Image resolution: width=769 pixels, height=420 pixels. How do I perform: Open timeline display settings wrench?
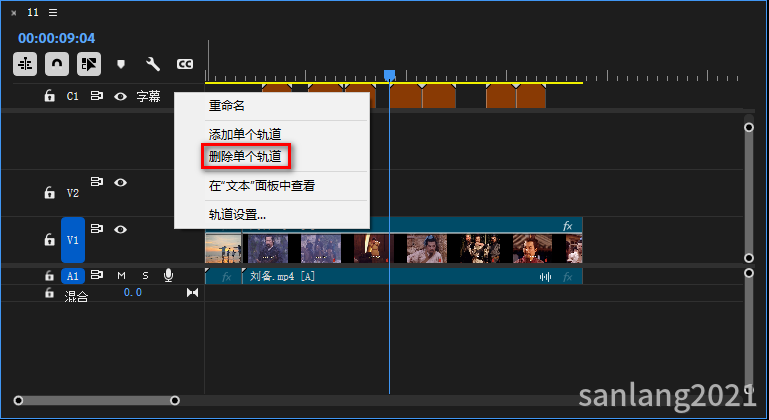point(153,64)
